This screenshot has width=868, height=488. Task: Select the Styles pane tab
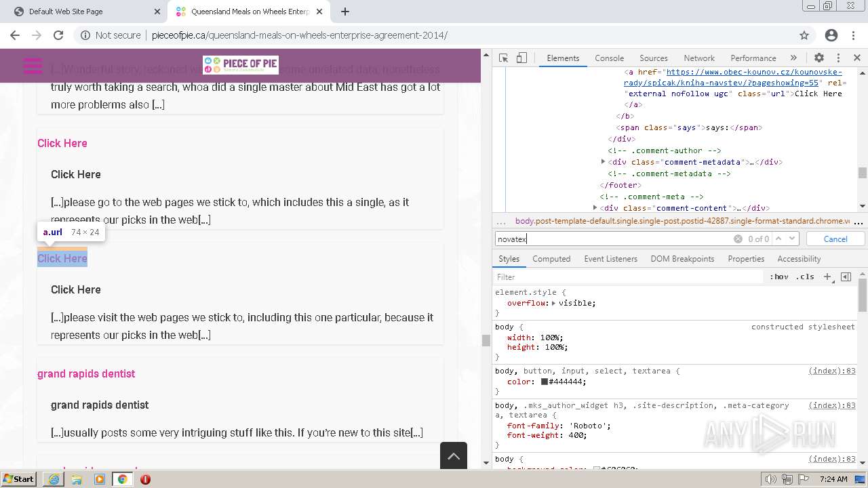pos(509,259)
